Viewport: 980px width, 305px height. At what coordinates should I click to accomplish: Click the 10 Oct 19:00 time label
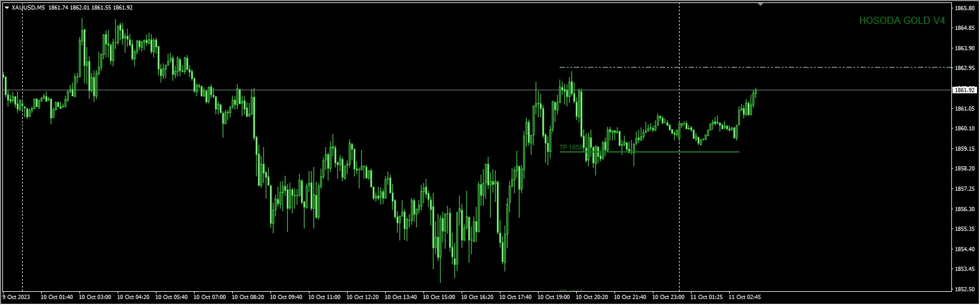pos(554,297)
